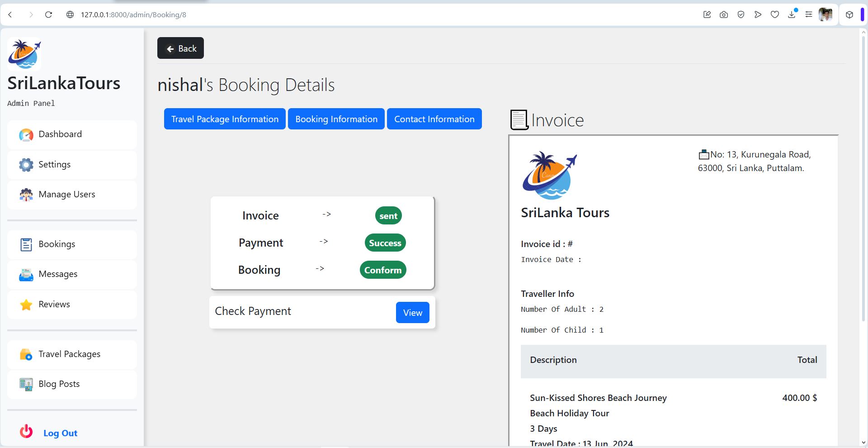Click the invoice document icon

(x=519, y=120)
